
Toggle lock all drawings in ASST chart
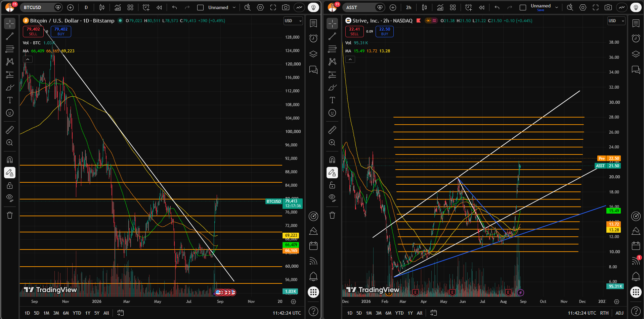[x=332, y=185]
